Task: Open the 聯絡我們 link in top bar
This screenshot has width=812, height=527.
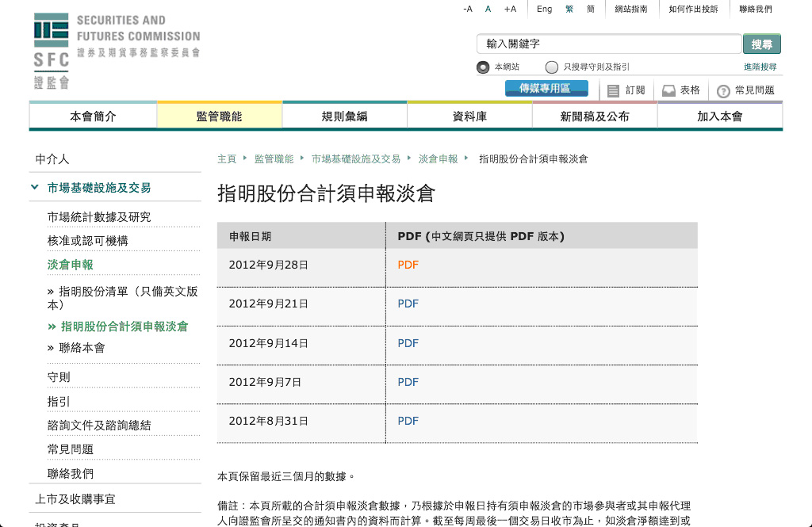Action: (x=756, y=9)
